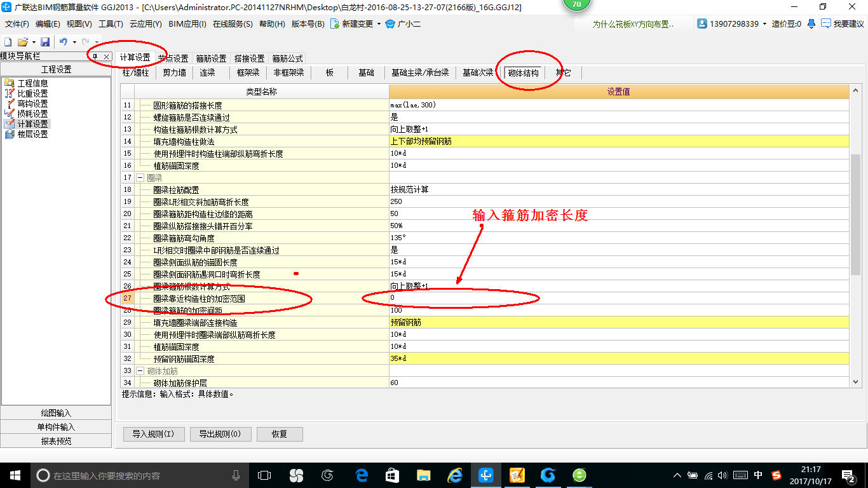Select the 剪力墙 component tab
Screen dimensions: 868x488
click(x=174, y=73)
